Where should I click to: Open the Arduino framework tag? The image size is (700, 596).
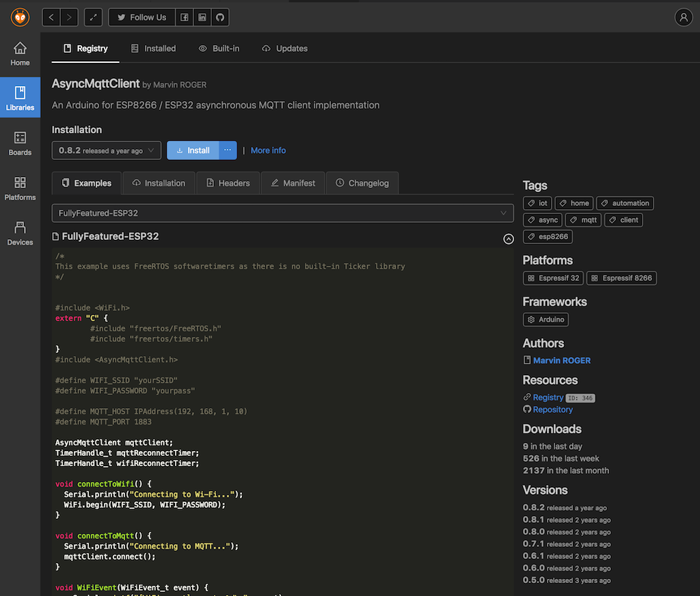pyautogui.click(x=546, y=320)
